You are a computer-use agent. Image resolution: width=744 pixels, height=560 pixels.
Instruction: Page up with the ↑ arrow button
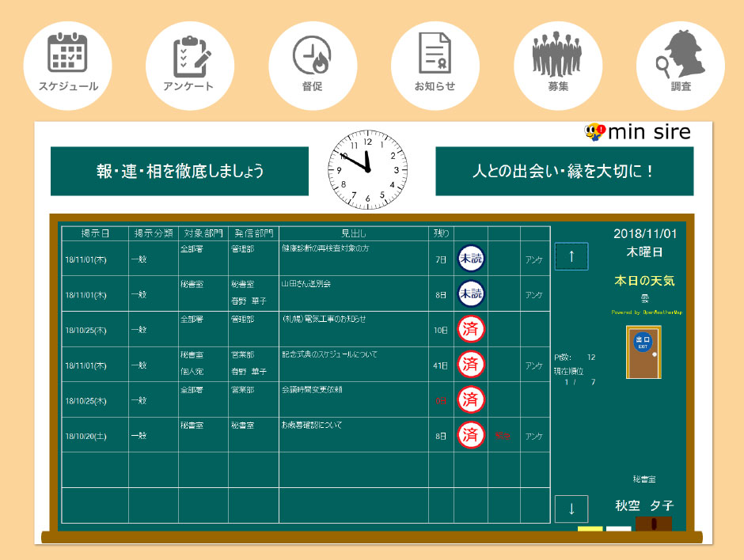[x=571, y=256]
